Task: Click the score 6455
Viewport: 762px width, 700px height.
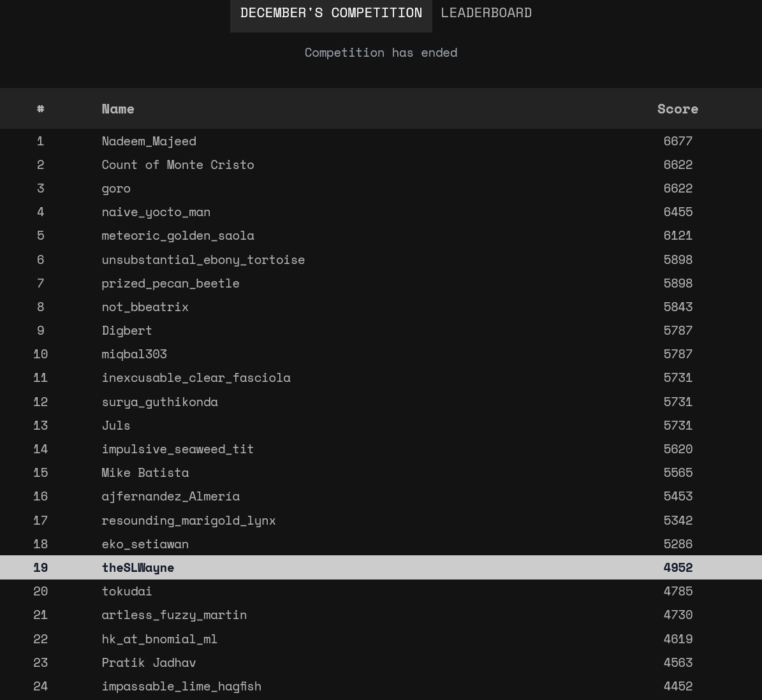Action: 678,212
